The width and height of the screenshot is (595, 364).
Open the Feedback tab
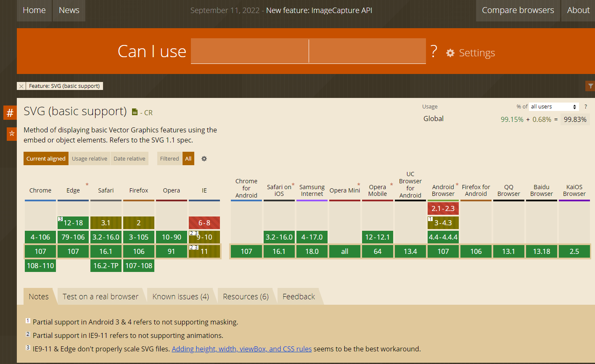[299, 296]
